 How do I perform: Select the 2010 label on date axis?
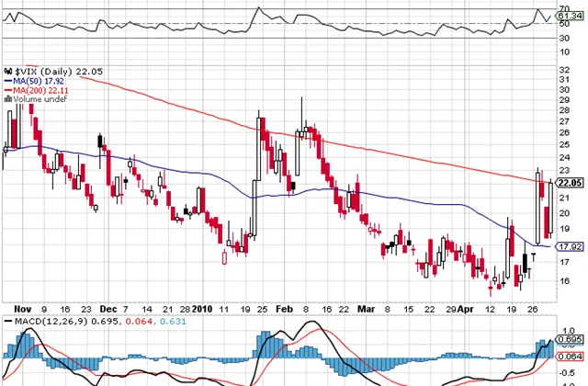tap(205, 310)
